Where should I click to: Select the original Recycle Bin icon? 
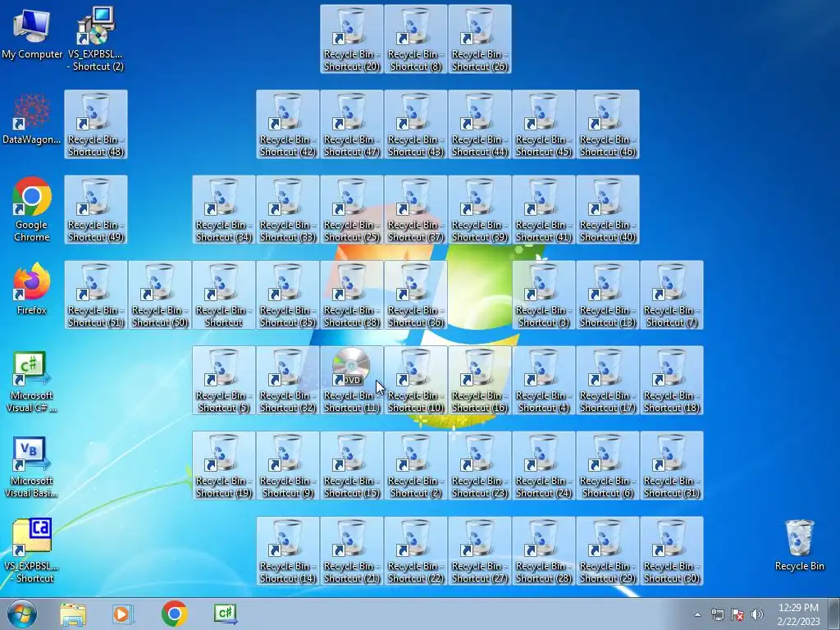click(x=799, y=545)
